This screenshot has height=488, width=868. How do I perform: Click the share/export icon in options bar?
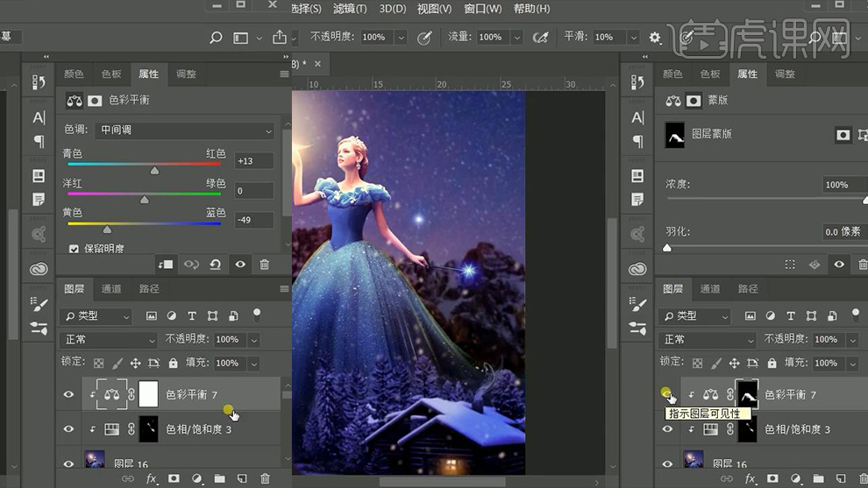(280, 38)
